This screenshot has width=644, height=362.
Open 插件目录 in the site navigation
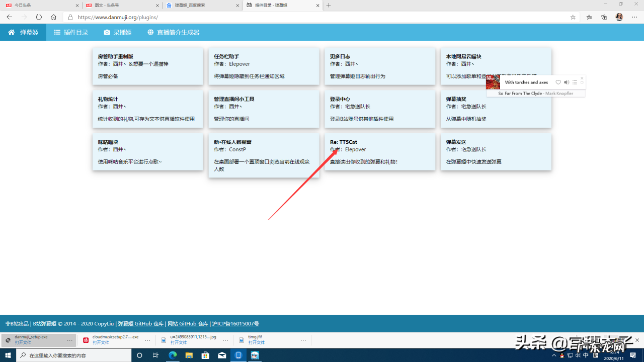71,32
